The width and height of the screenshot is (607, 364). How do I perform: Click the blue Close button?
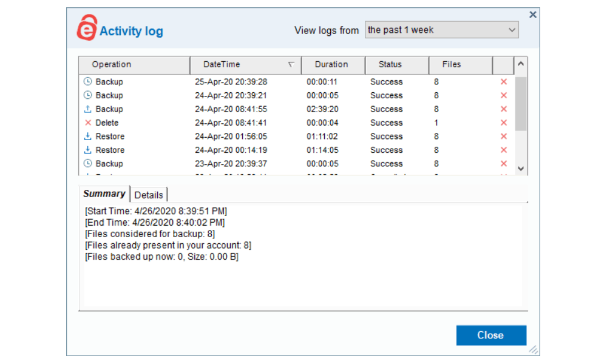(491, 335)
